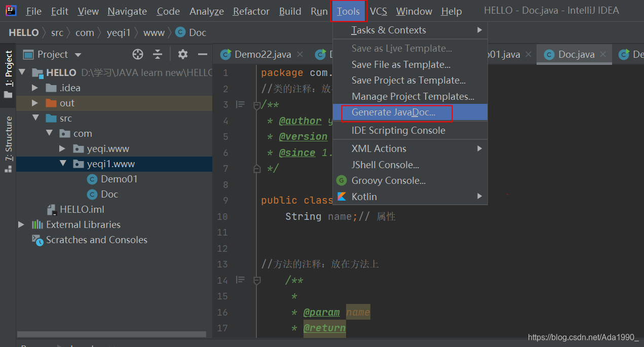Viewport: 644px width, 347px height.
Task: Click the Demo22.java tab file icon
Action: [226, 54]
